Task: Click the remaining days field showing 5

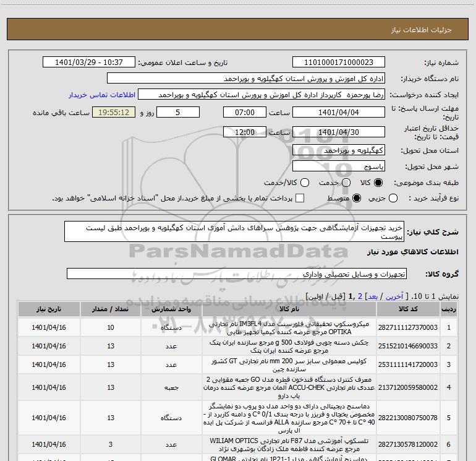Action: (178, 113)
